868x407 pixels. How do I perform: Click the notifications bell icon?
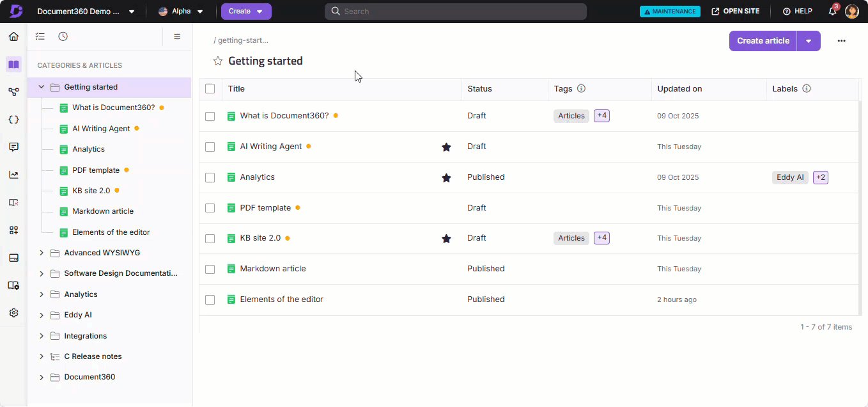(832, 12)
